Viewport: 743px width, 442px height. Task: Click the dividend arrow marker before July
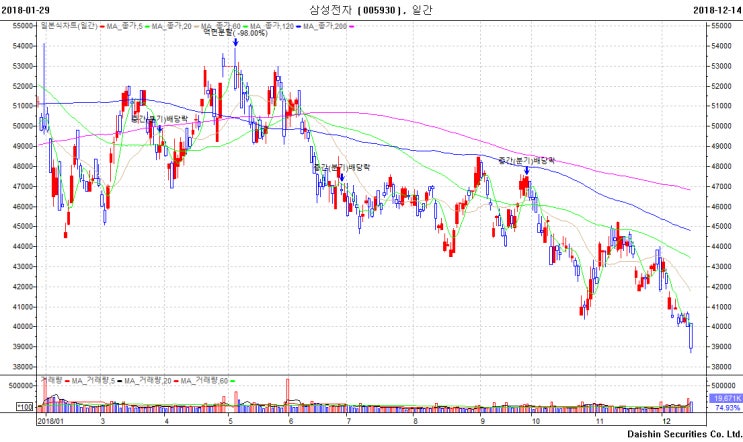(342, 176)
